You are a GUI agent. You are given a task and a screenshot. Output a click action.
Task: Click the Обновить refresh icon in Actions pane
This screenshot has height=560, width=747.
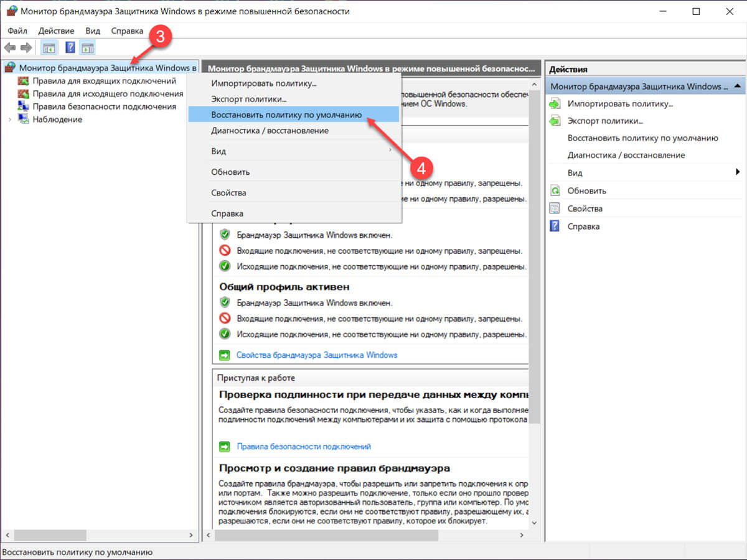point(555,191)
